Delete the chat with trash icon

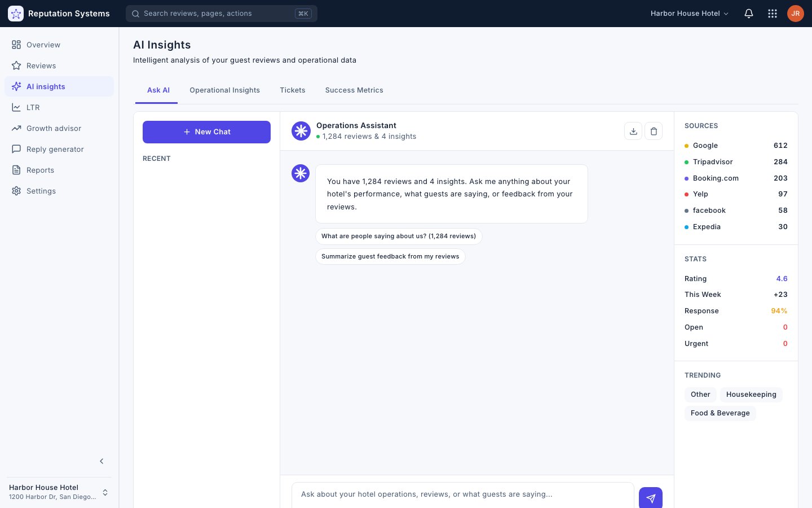pyautogui.click(x=654, y=131)
